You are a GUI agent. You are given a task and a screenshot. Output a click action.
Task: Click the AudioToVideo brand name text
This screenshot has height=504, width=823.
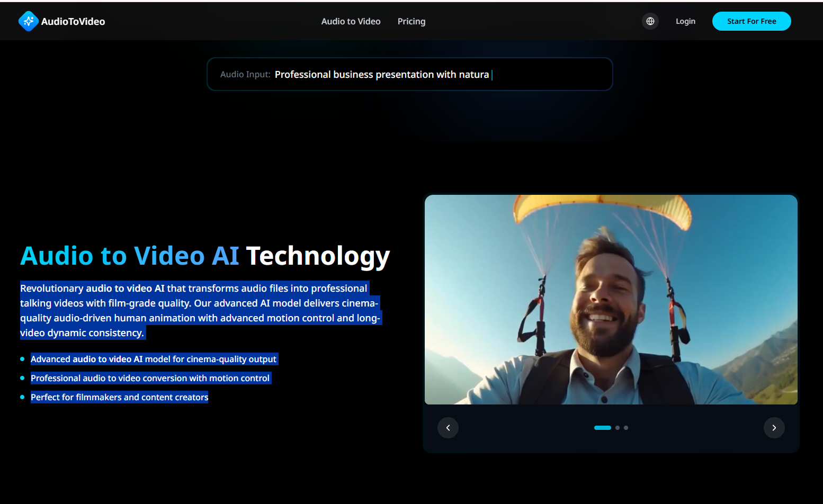pos(73,21)
